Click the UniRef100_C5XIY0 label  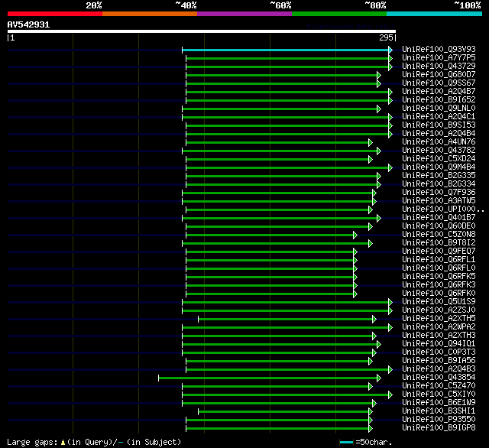pos(439,394)
